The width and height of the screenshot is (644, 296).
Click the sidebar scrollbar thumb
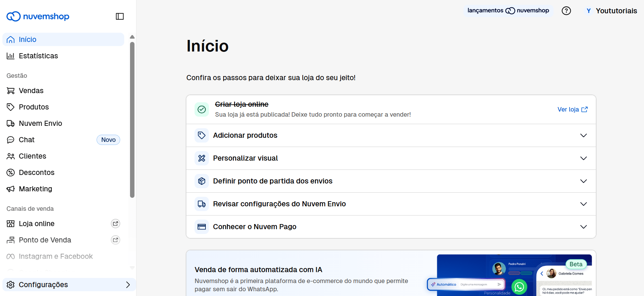click(x=132, y=119)
